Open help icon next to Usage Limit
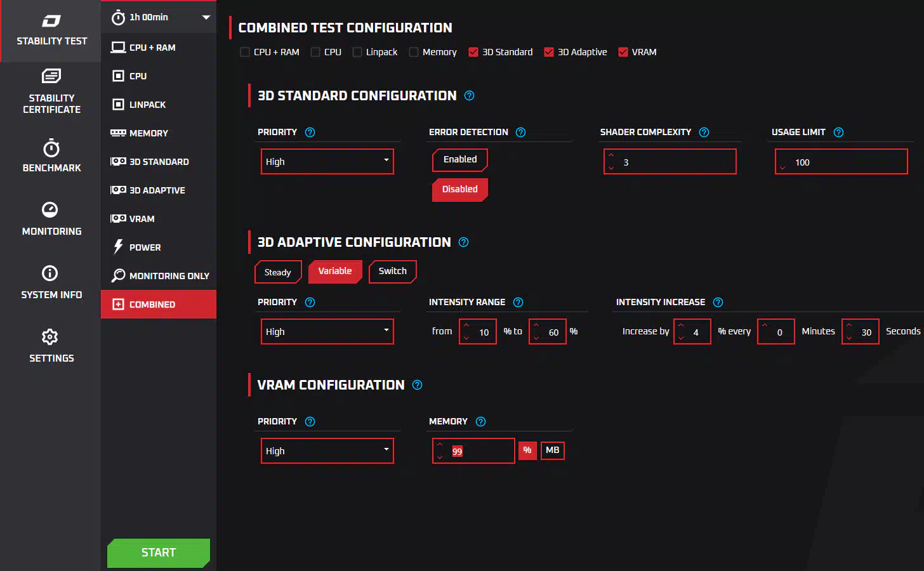Image resolution: width=924 pixels, height=571 pixels. click(839, 133)
